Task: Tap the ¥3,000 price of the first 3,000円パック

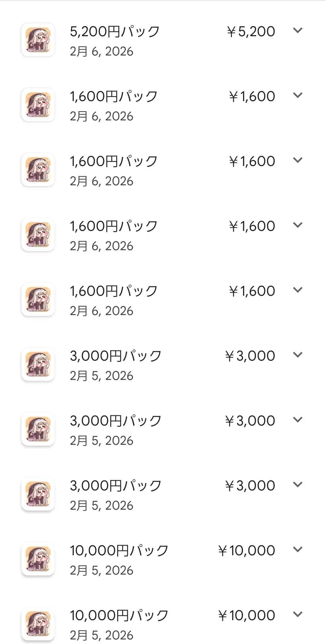Action: pos(250,356)
